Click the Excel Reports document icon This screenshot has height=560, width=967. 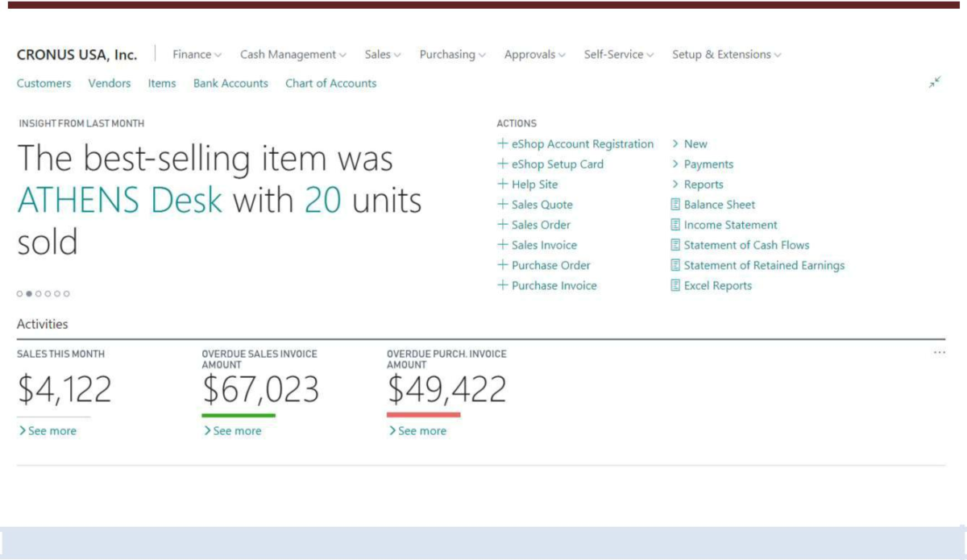pyautogui.click(x=675, y=285)
